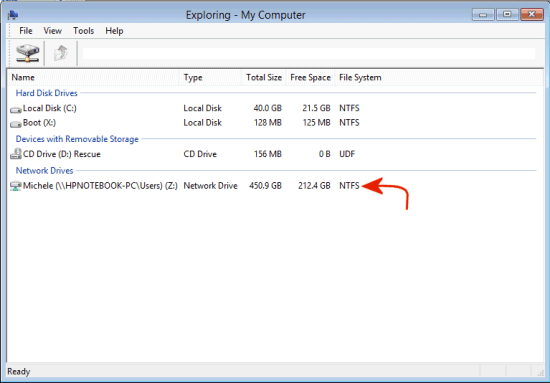The width and height of the screenshot is (550, 383).
Task: Click the 40.0 GB total size value
Action: coord(268,108)
